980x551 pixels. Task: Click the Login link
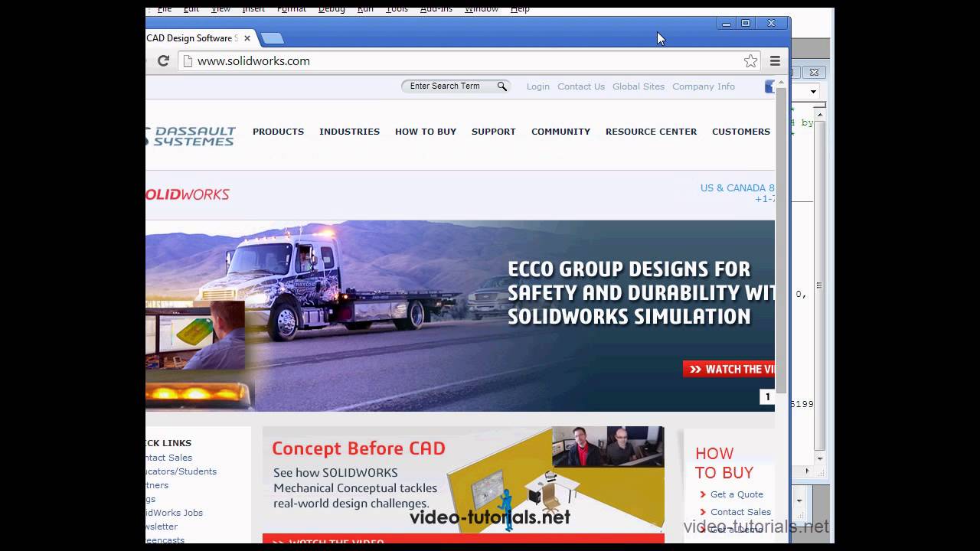pyautogui.click(x=538, y=86)
